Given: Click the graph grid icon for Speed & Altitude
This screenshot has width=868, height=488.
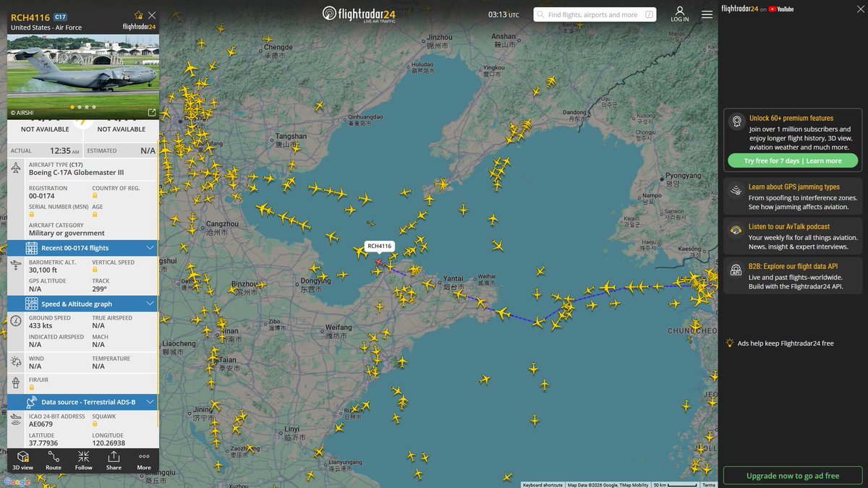Looking at the screenshot, I should 31,304.
